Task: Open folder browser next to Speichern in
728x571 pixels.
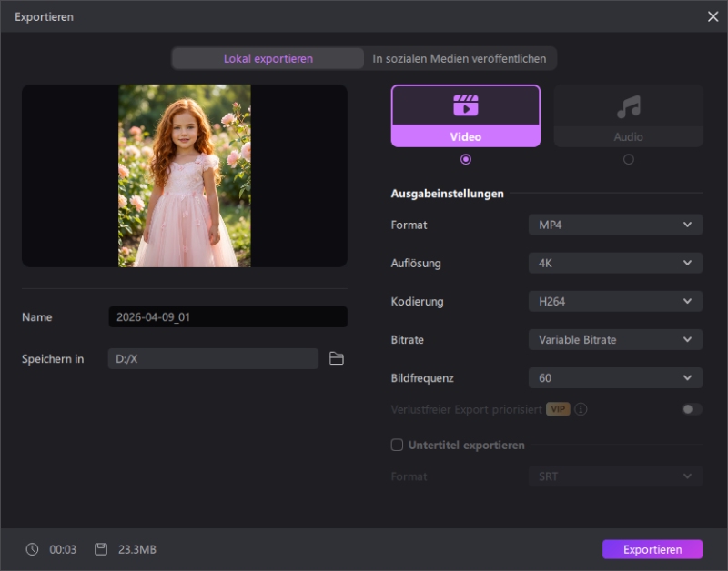Action: [x=337, y=359]
